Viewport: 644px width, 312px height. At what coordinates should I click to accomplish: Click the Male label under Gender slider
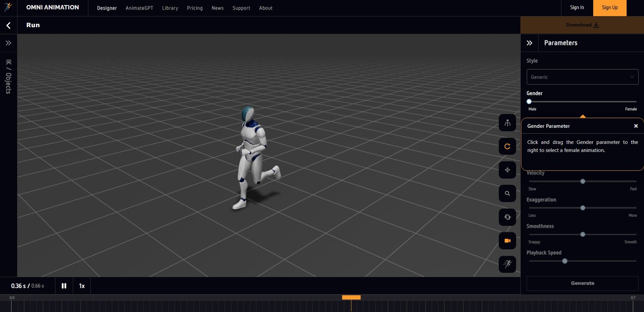tap(532, 109)
